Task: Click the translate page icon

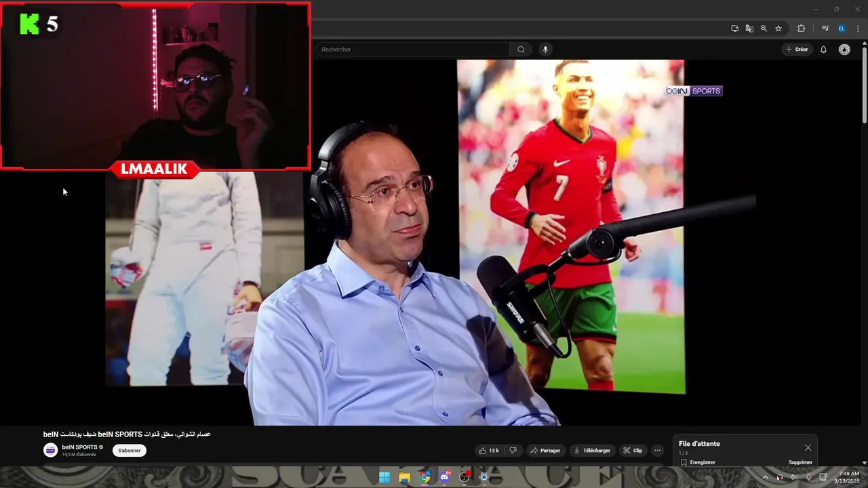Action: (x=749, y=28)
